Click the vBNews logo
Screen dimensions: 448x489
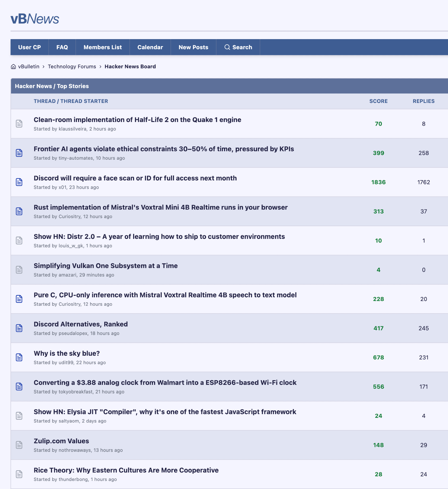click(35, 19)
